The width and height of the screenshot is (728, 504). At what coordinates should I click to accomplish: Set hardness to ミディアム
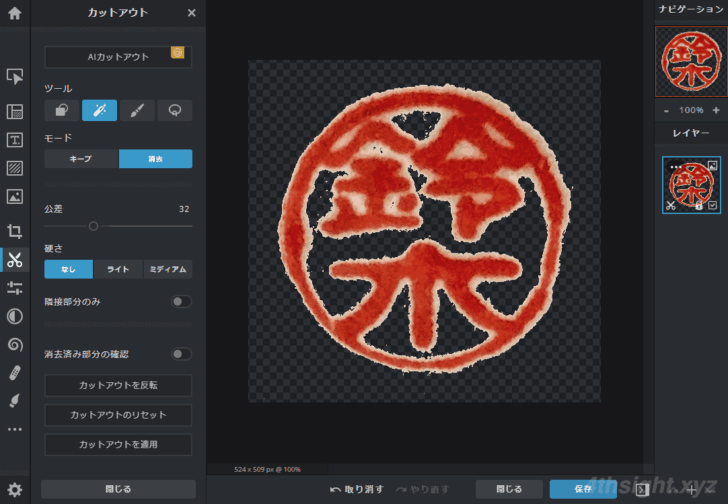tap(167, 269)
